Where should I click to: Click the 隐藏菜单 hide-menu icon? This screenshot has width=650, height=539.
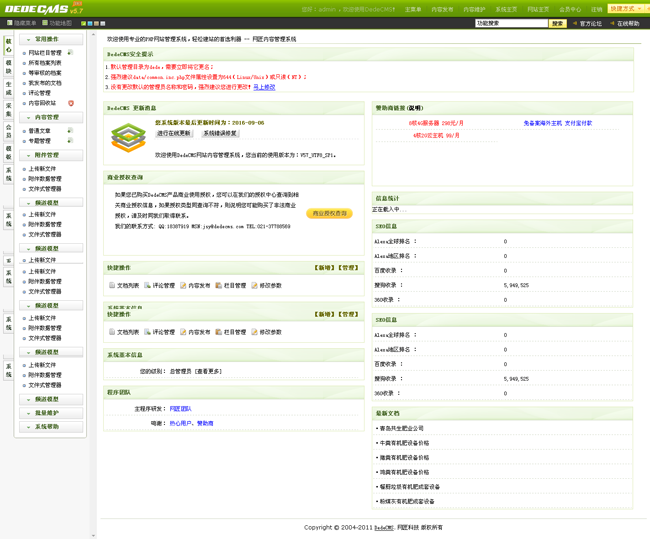[10, 23]
